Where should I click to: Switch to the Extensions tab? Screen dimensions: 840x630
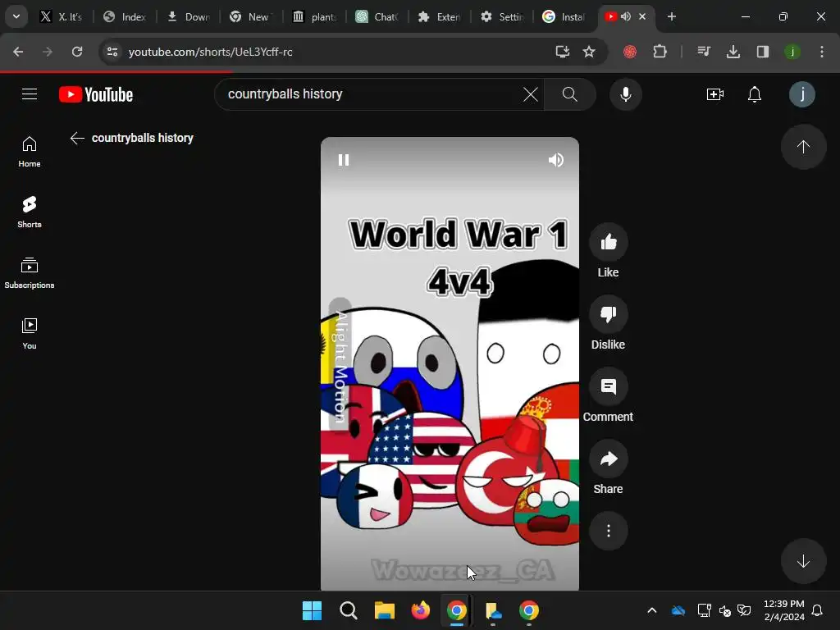tap(440, 16)
